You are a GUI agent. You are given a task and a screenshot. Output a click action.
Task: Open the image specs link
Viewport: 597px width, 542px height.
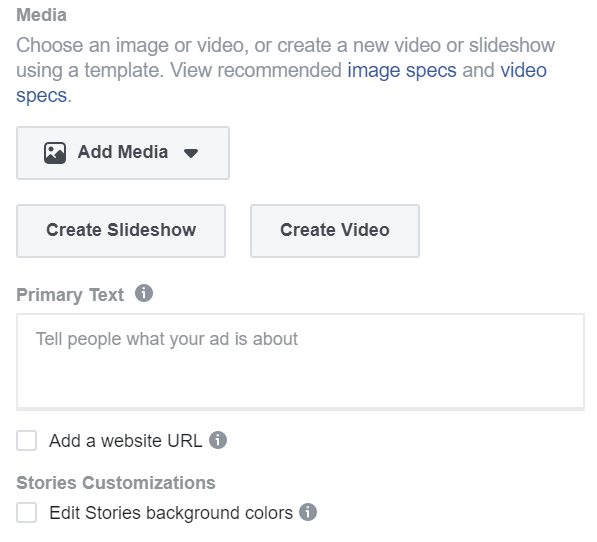click(402, 70)
